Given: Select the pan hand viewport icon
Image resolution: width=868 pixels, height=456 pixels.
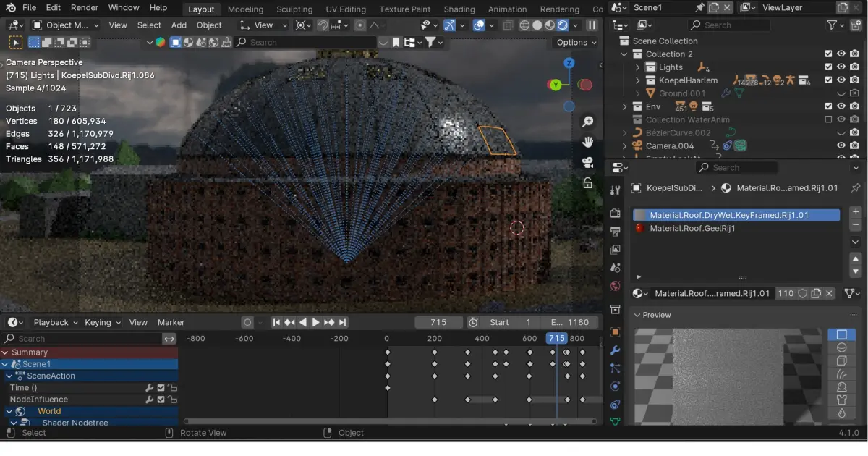Looking at the screenshot, I should tap(588, 142).
